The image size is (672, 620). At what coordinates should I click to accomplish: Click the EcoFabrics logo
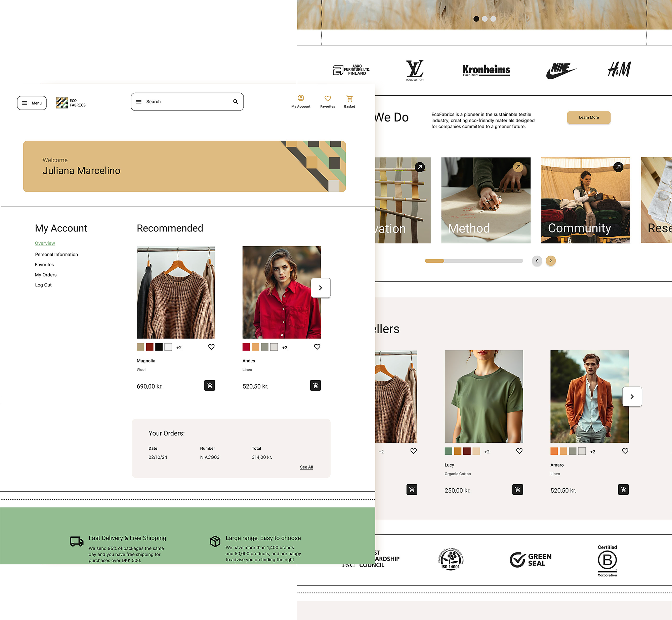click(71, 102)
